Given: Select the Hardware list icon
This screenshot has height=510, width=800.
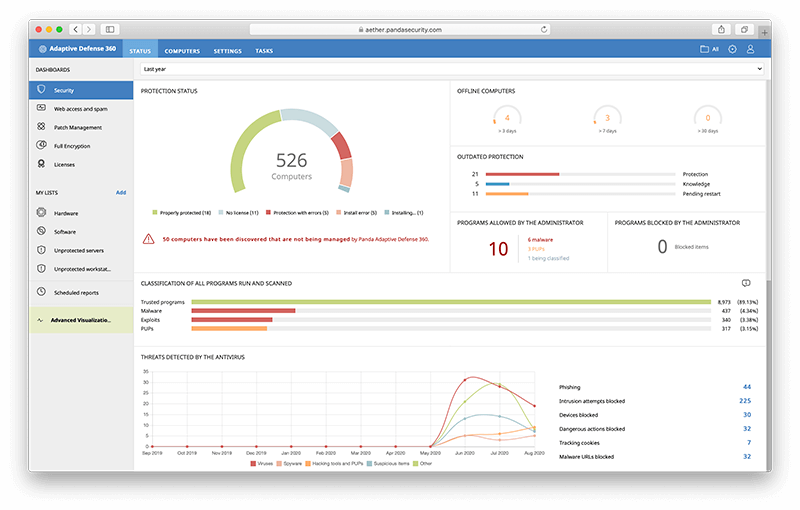Looking at the screenshot, I should pyautogui.click(x=42, y=213).
